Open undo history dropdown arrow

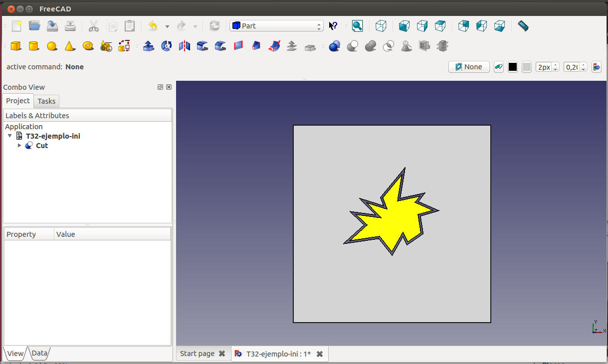[x=167, y=26]
